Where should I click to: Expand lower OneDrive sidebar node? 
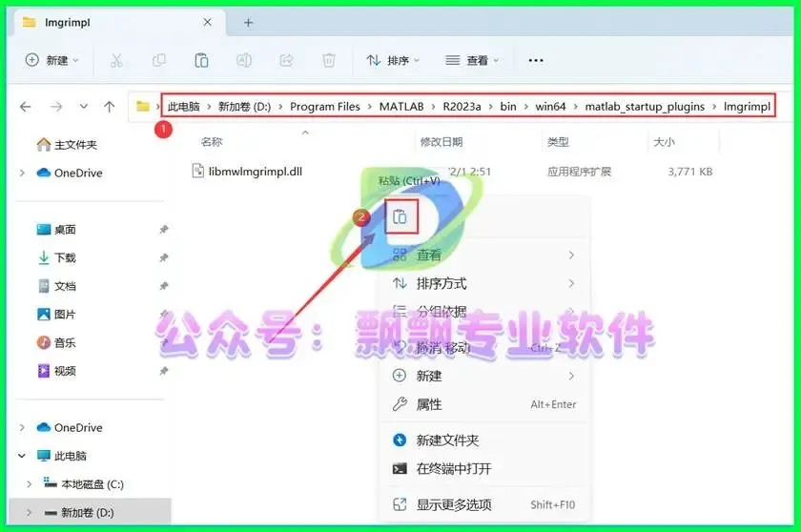coord(22,427)
